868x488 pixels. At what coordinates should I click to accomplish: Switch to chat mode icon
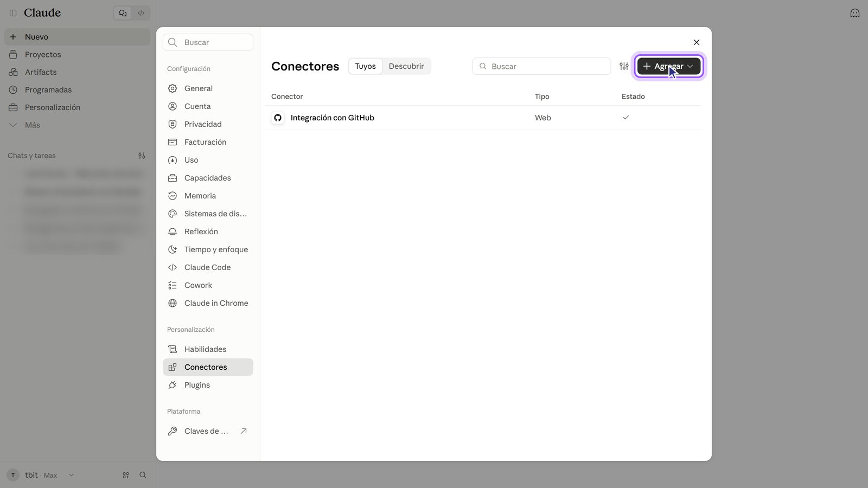pyautogui.click(x=123, y=13)
